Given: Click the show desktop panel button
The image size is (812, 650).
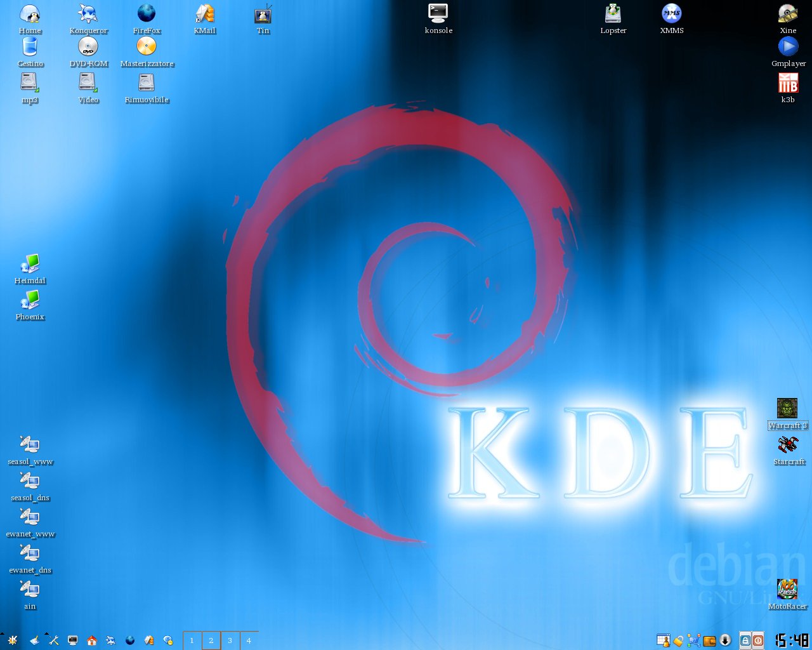Looking at the screenshot, I should [34, 641].
